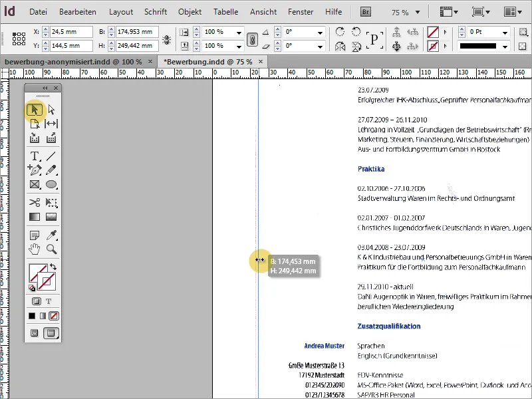Choose the Scissors tool

point(35,202)
